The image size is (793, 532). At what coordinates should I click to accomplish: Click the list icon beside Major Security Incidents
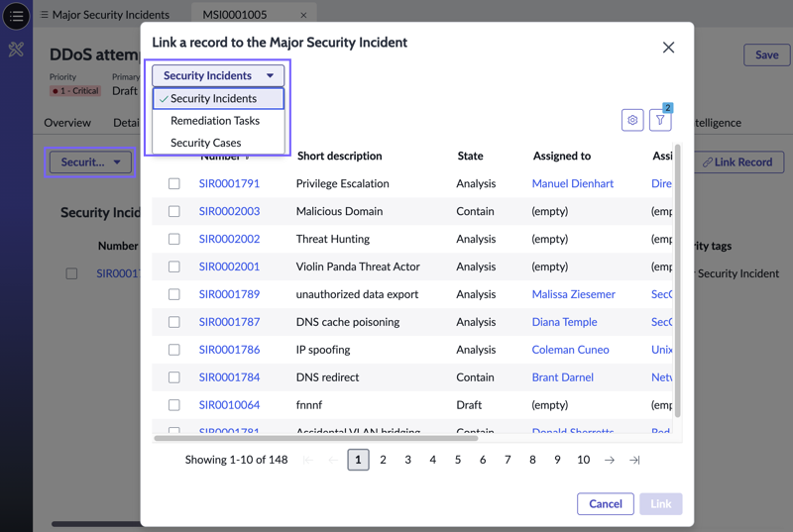[45, 15]
